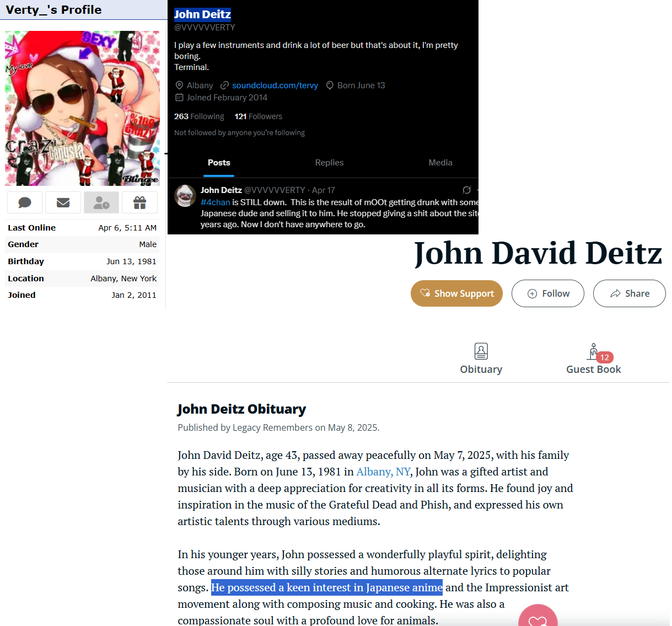This screenshot has height=626, width=672.
Task: Open the Obituary tab
Action: click(481, 359)
